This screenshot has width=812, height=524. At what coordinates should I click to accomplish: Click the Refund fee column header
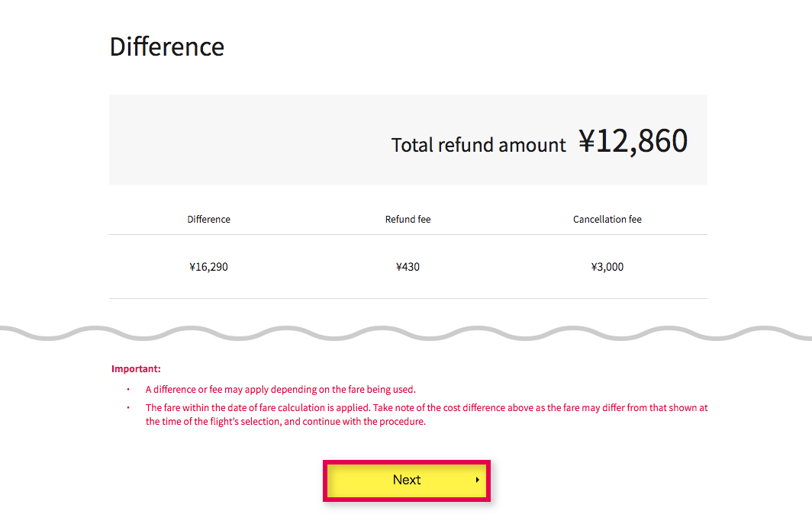(x=408, y=220)
